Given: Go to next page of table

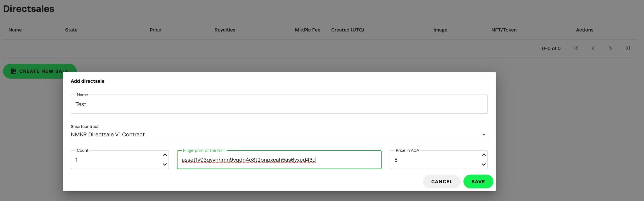Looking at the screenshot, I should (x=610, y=48).
